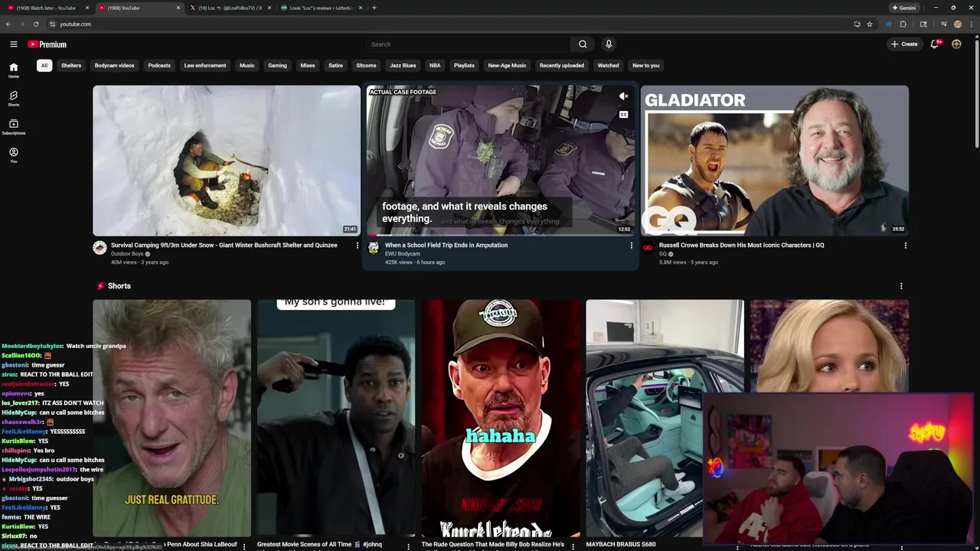Open options menu for Survival Camping video
The width and height of the screenshot is (980, 551).
tap(357, 246)
